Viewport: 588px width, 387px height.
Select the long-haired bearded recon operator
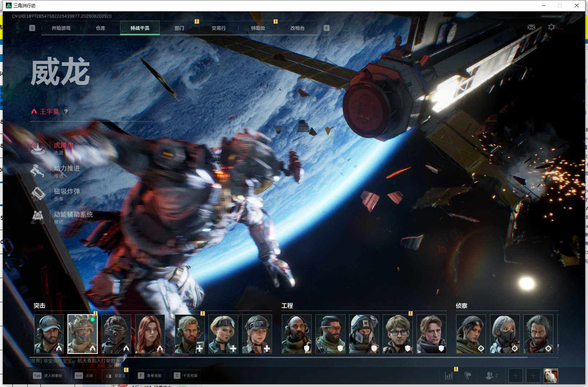coord(538,334)
